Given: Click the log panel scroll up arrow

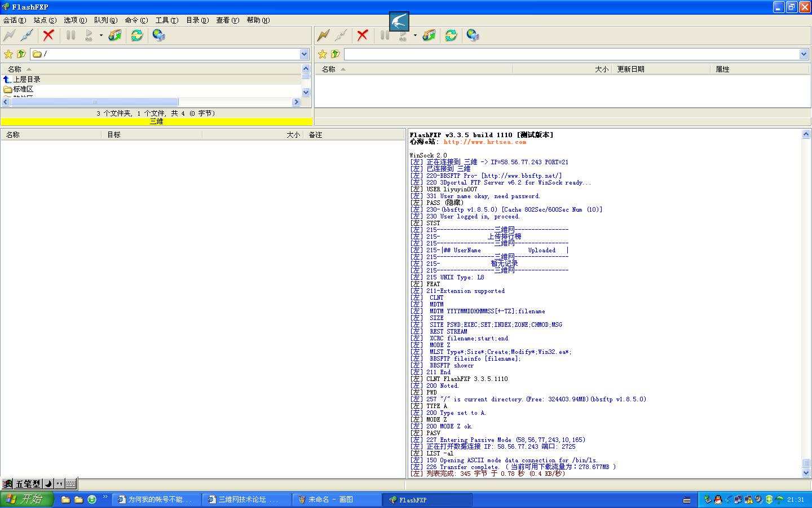Looking at the screenshot, I should pyautogui.click(x=806, y=134).
